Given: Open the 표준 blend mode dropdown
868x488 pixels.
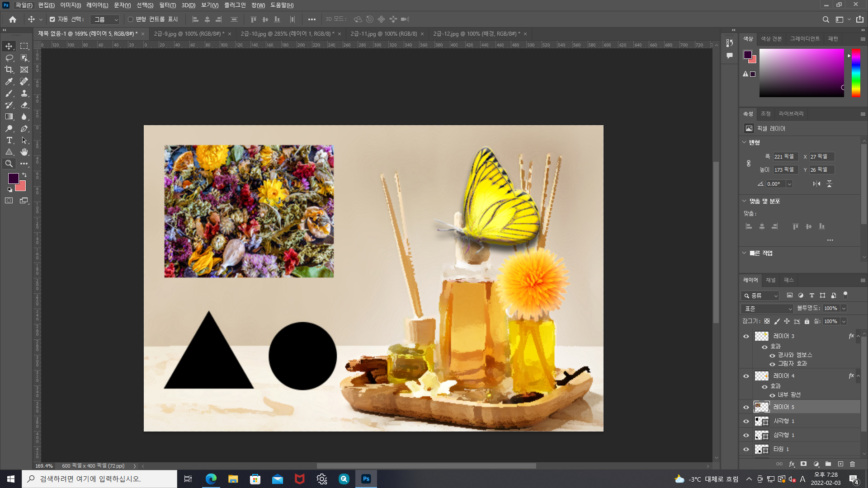Looking at the screenshot, I should click(767, 309).
